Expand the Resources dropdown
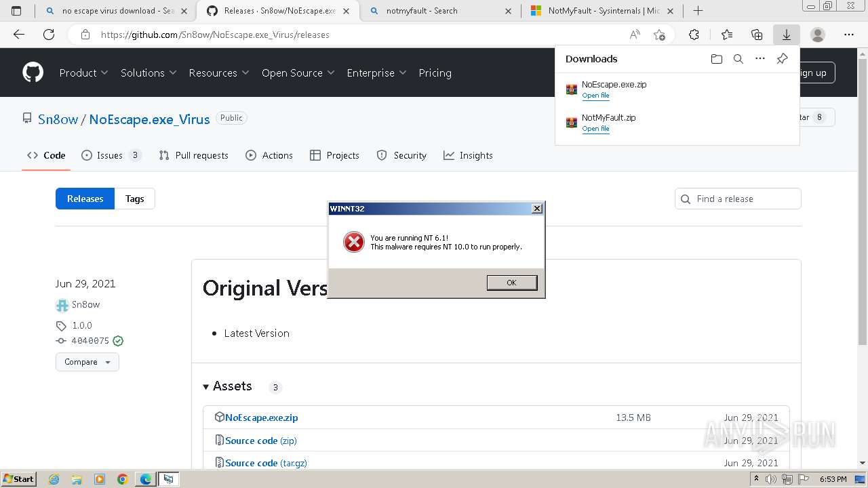This screenshot has width=868, height=488. pyautogui.click(x=219, y=73)
